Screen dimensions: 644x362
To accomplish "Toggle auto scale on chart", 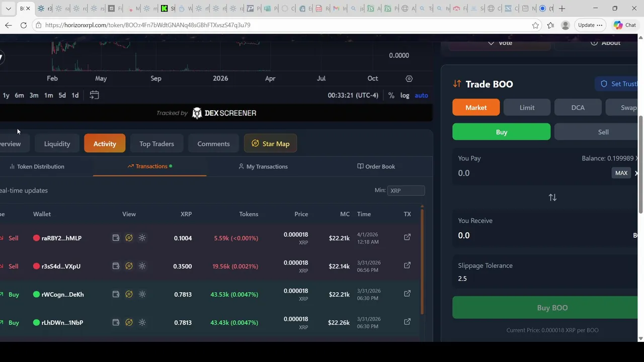I will (421, 95).
